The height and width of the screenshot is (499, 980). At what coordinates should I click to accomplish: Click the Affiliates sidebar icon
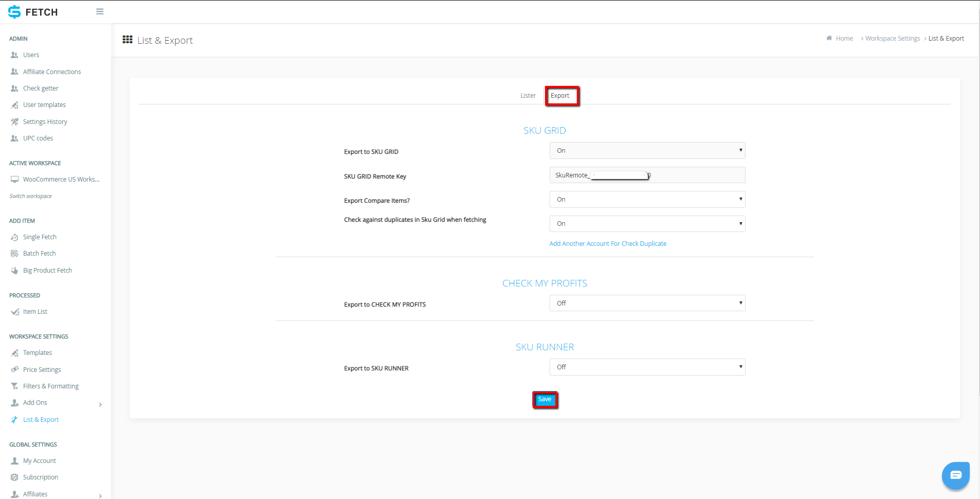point(14,494)
